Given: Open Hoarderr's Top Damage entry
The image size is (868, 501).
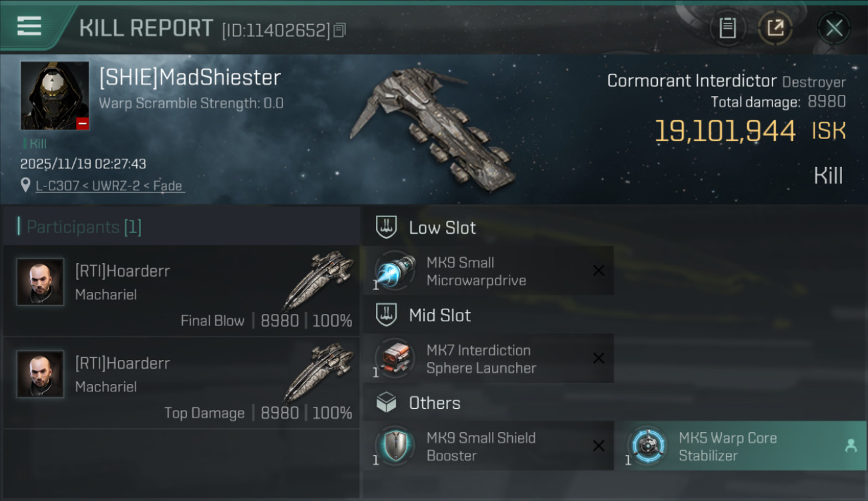Looking at the screenshot, I should pyautogui.click(x=182, y=383).
